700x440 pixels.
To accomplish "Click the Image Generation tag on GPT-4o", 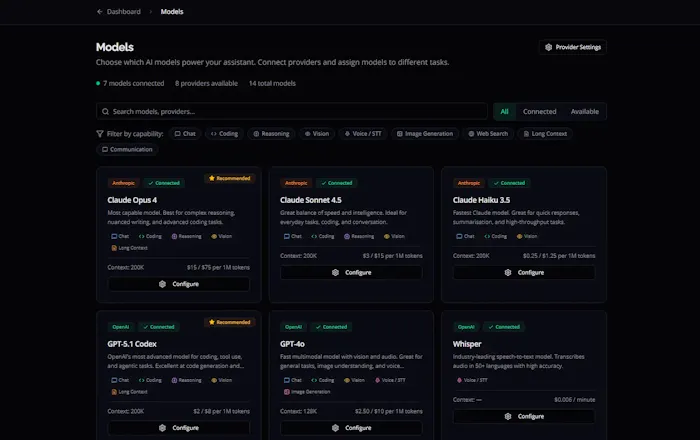I will tap(307, 392).
